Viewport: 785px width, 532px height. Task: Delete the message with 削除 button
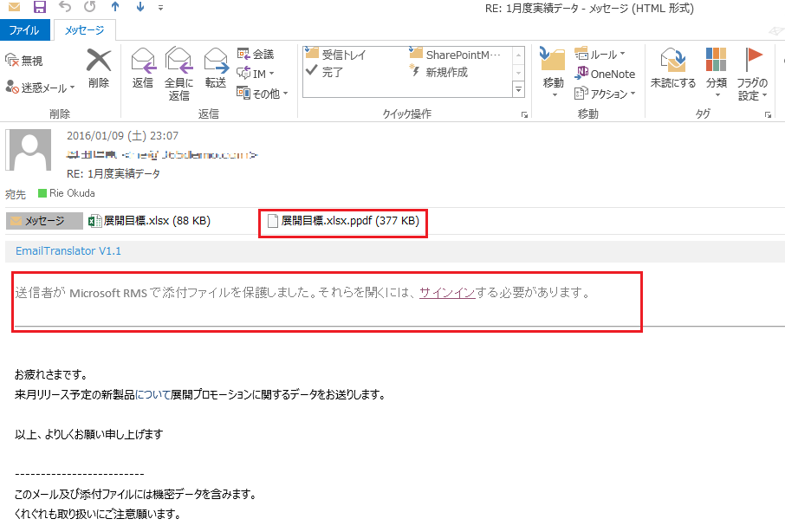point(99,69)
